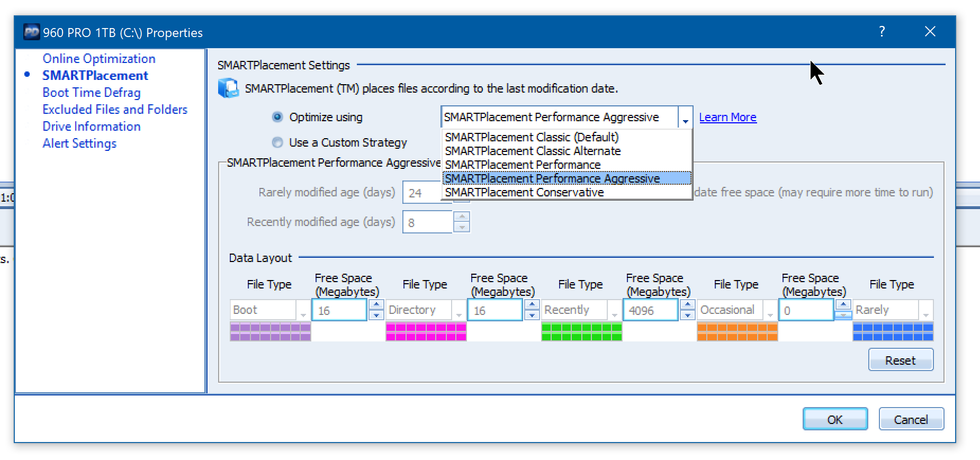Viewport: 980px width, 460px height.
Task: Click the magenta Directory color bar
Action: tap(426, 332)
